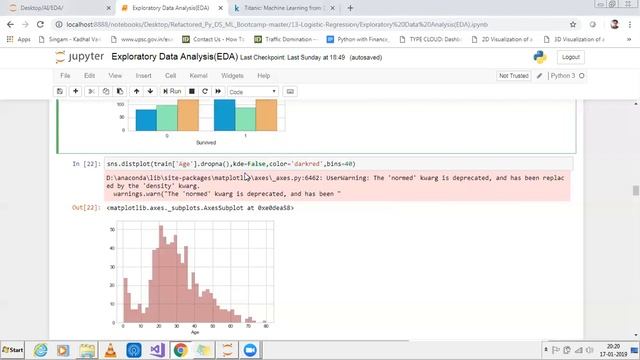The height and width of the screenshot is (360, 640).
Task: Click the histogram plot output
Action: 191,277
